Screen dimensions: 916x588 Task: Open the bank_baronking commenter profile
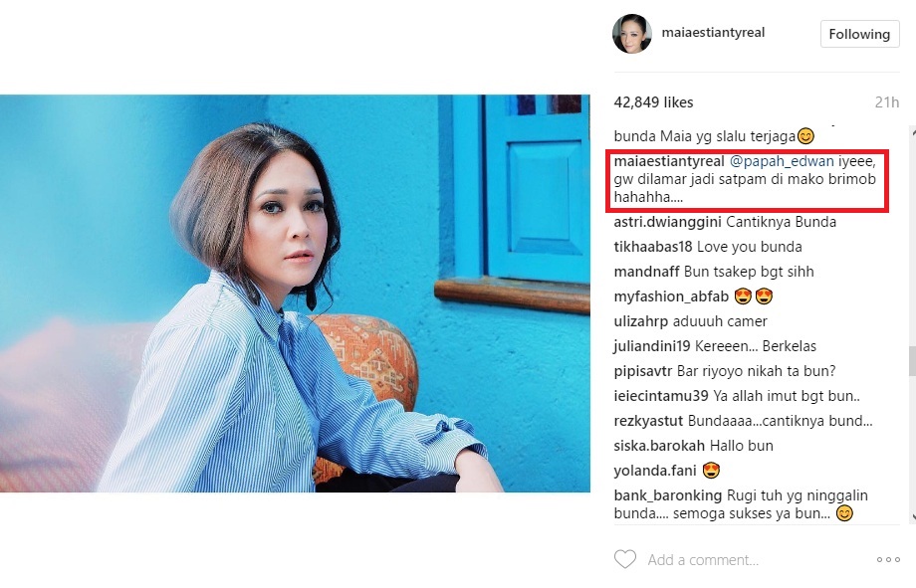[668, 495]
